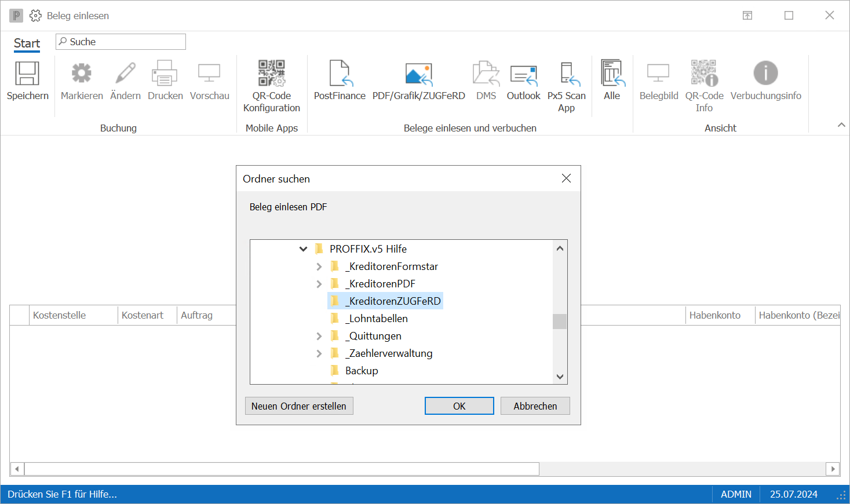Image resolution: width=850 pixels, height=504 pixels.
Task: Click the Speichern save icon
Action: click(x=27, y=74)
